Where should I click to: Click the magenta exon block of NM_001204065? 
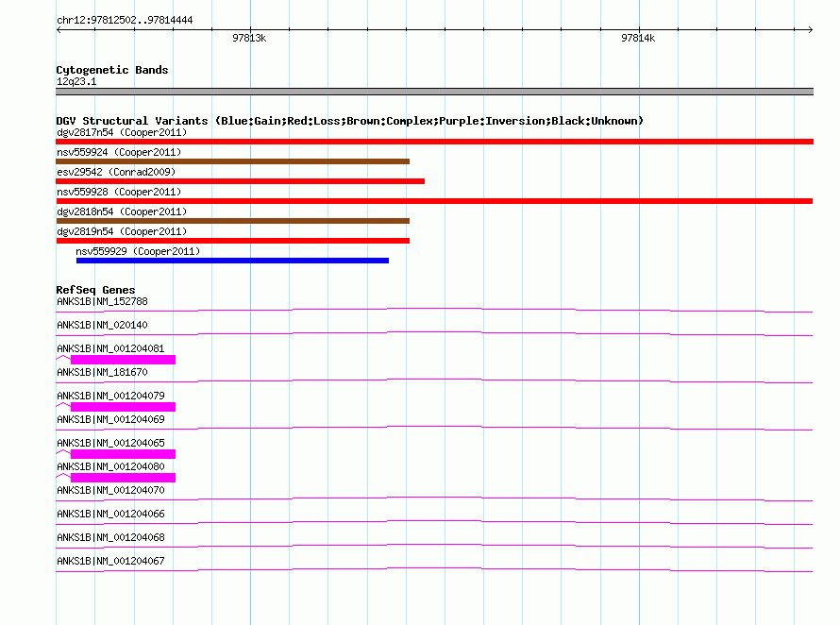[x=124, y=454]
